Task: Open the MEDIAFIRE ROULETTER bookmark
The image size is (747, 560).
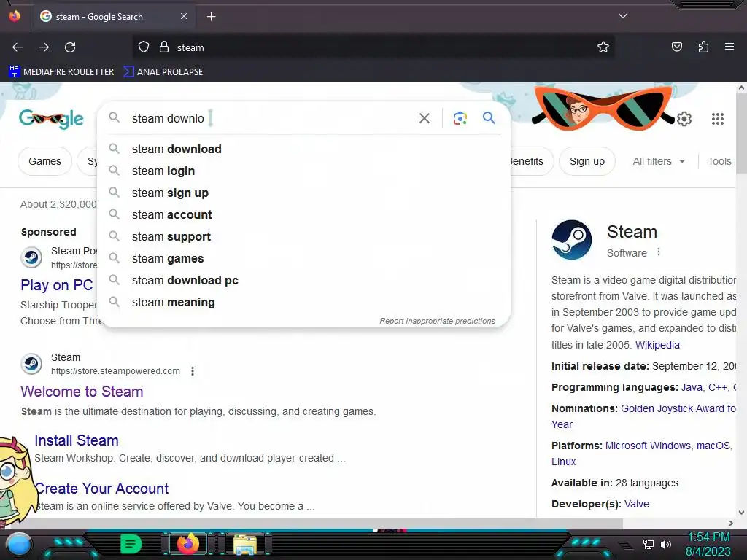Action: [61, 72]
